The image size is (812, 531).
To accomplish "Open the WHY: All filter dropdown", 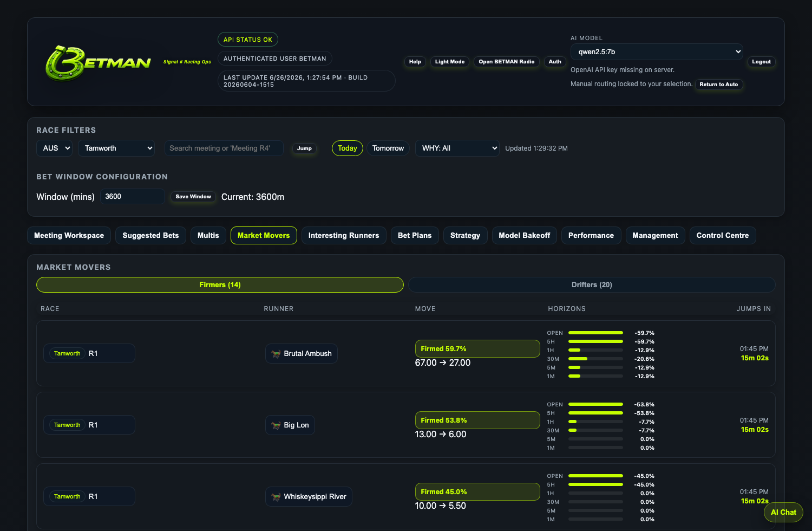I will 457,148.
